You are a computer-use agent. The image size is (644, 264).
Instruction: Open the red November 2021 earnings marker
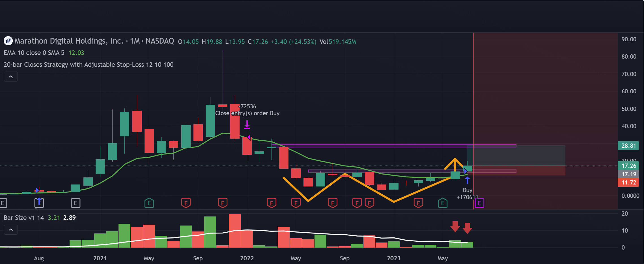[223, 203]
